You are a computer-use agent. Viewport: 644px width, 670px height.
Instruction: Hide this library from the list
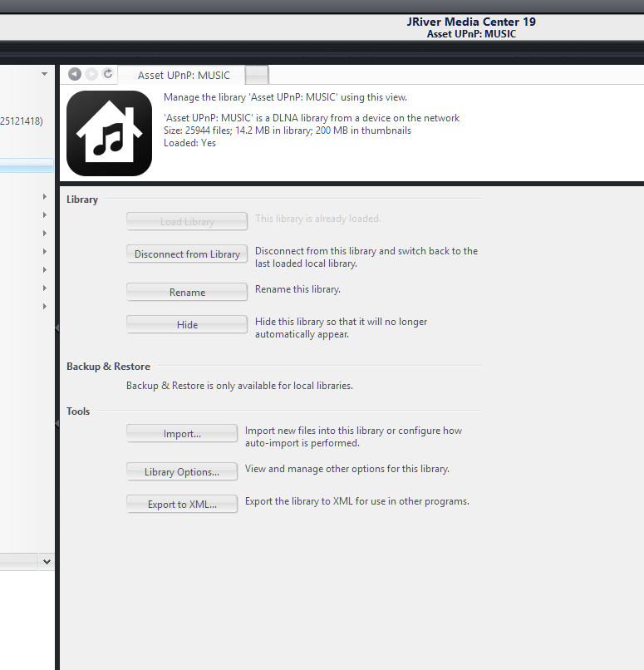tap(187, 325)
